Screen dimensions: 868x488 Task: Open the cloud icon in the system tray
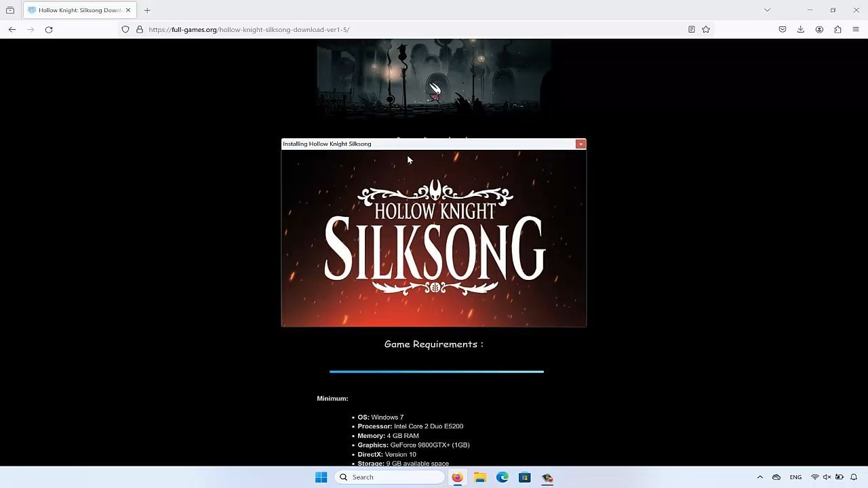click(776, 477)
